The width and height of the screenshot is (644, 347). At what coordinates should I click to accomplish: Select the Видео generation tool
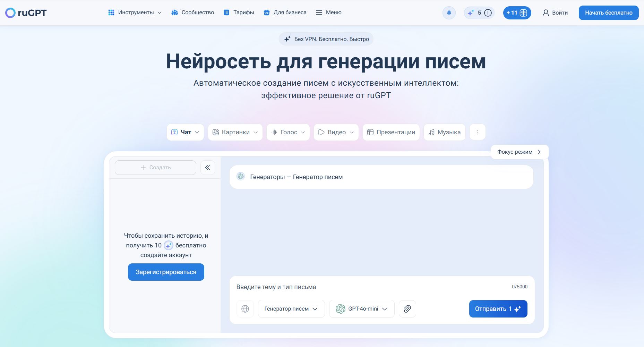click(335, 132)
